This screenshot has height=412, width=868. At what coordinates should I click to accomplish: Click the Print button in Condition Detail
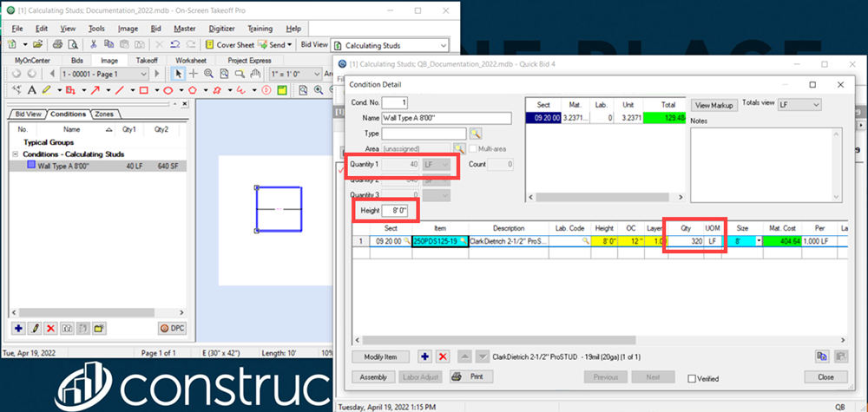point(471,376)
